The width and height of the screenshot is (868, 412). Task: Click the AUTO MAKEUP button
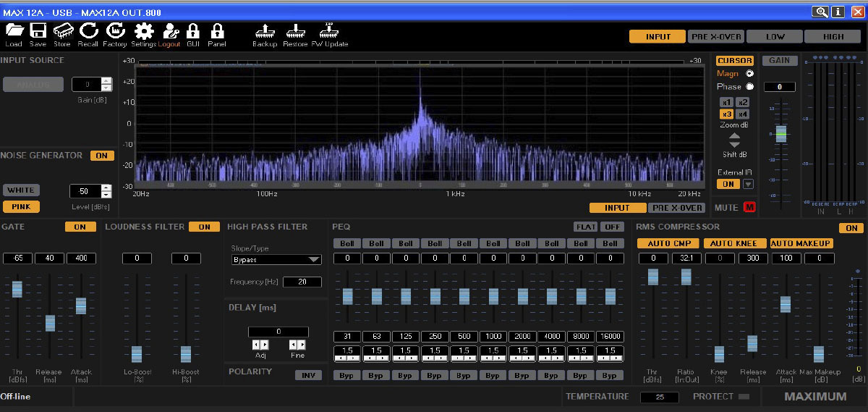tap(801, 243)
